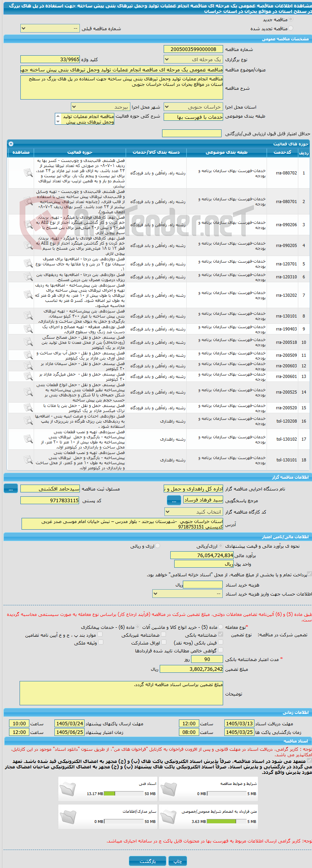Open view icon for row rra-080702
The height and width of the screenshot is (868, 312).
click(28, 173)
